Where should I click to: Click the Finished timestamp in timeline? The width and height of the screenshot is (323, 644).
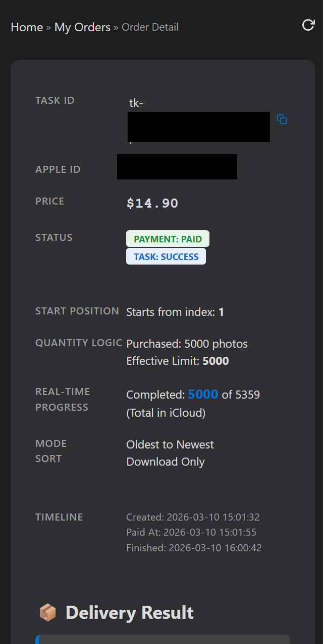click(194, 548)
